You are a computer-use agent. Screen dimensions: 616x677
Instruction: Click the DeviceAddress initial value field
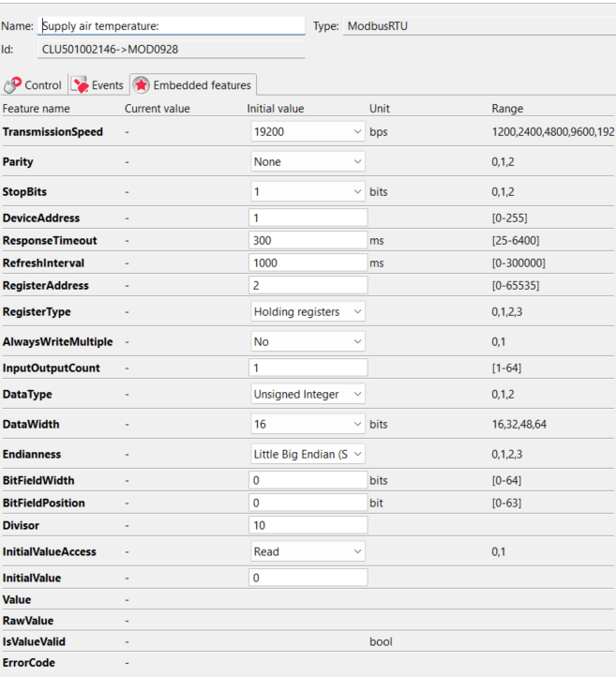point(308,218)
